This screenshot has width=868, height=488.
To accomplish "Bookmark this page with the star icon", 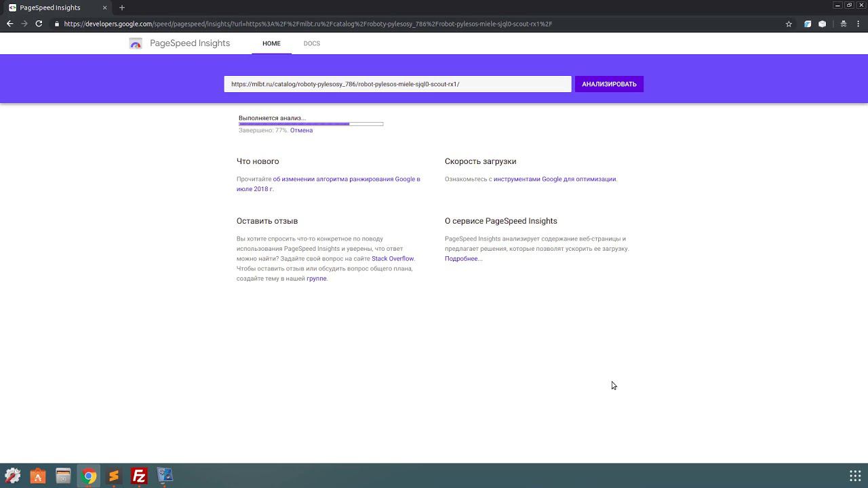I will click(789, 24).
